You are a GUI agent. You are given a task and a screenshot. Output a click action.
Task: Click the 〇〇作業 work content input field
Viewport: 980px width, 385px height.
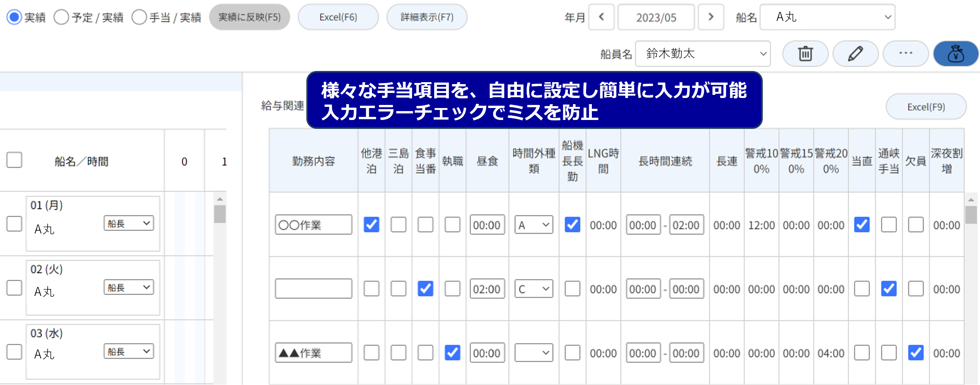coord(313,225)
